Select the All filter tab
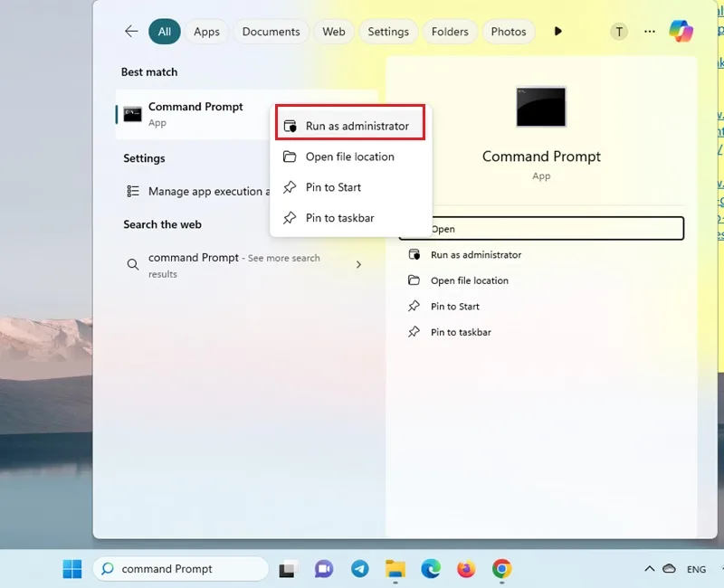Screen dimensions: 724x588 (165, 32)
